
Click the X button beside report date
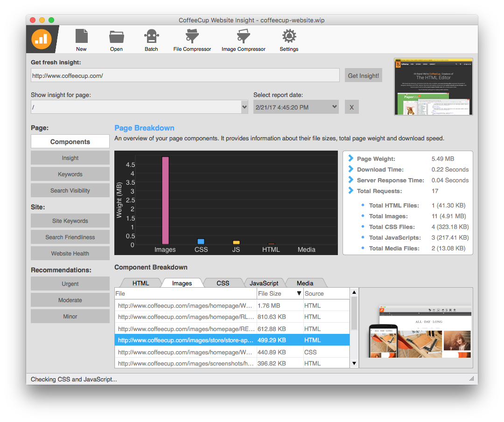point(352,107)
